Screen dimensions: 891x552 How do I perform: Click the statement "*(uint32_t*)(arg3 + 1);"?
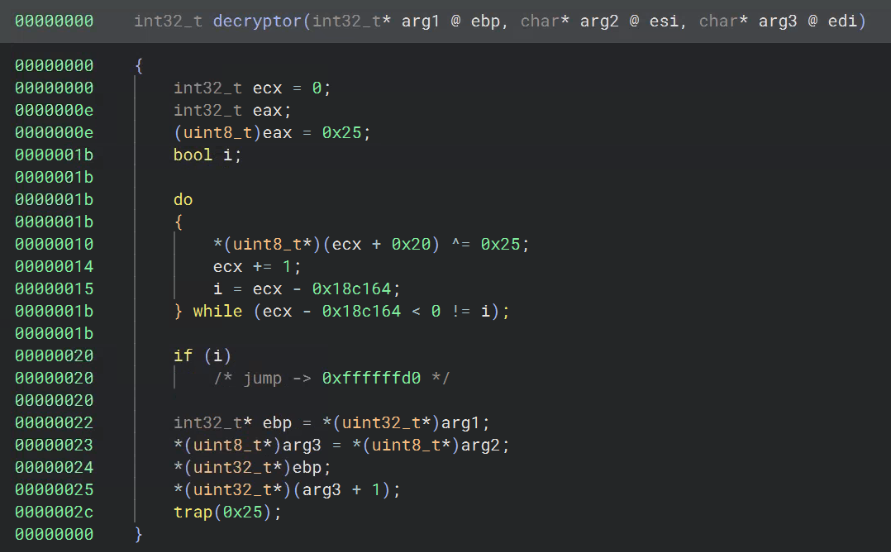point(287,489)
